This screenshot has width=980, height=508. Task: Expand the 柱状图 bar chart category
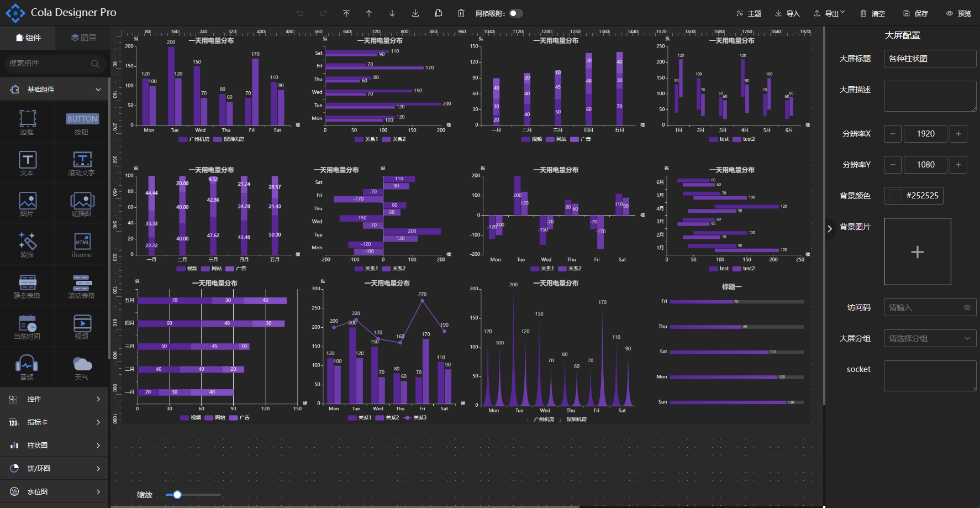54,445
